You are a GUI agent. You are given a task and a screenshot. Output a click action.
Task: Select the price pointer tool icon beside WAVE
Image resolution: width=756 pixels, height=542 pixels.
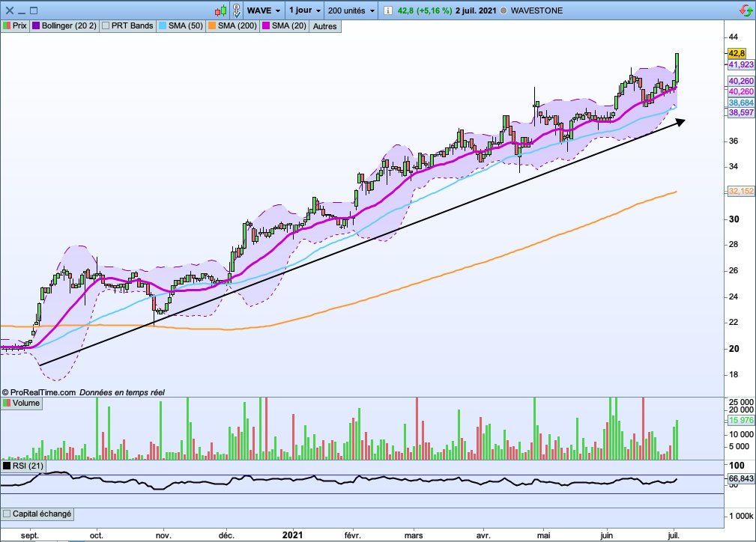pyautogui.click(x=238, y=10)
